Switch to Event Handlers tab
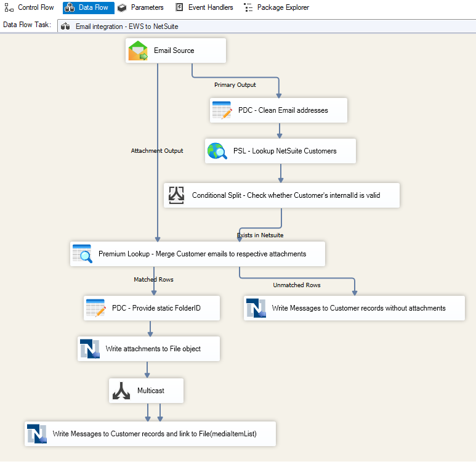Viewport: 476px width, 464px height. [x=204, y=7]
